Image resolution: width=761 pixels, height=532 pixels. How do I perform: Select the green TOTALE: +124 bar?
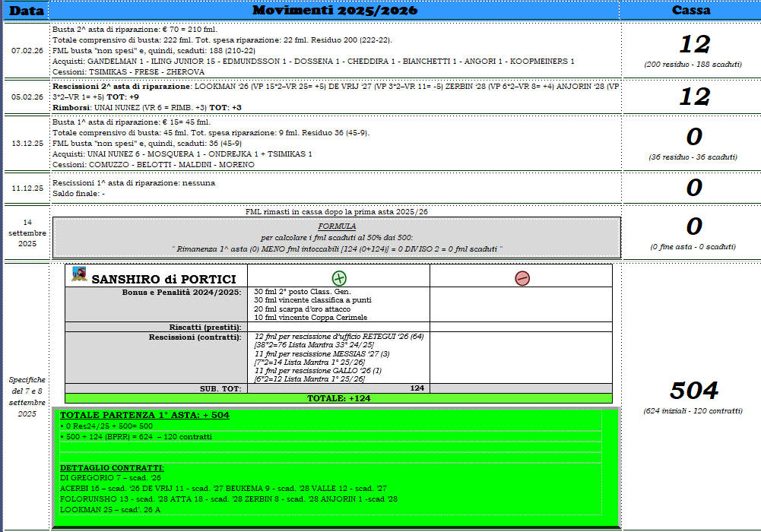338,398
